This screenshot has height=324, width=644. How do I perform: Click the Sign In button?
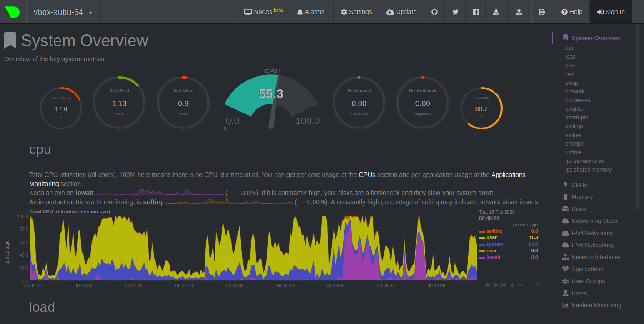click(611, 12)
